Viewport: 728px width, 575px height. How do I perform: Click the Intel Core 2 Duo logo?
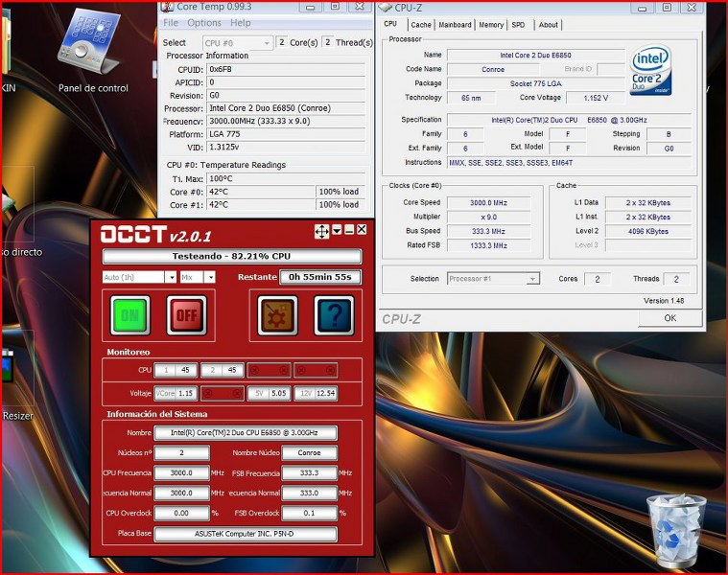tap(650, 72)
